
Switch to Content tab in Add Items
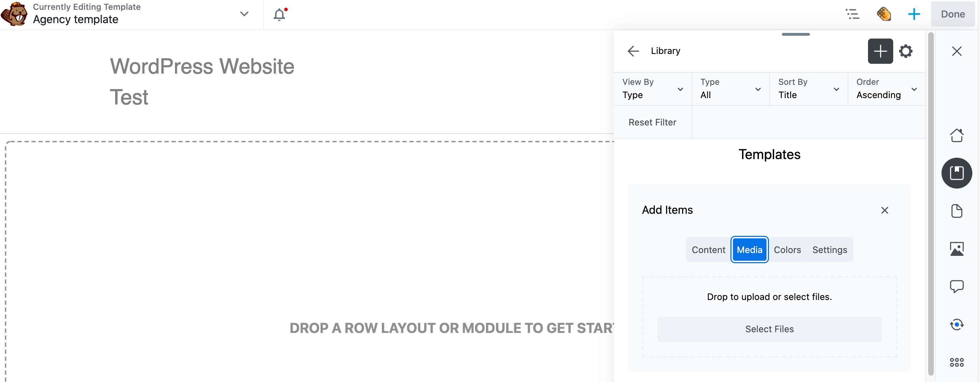(709, 250)
